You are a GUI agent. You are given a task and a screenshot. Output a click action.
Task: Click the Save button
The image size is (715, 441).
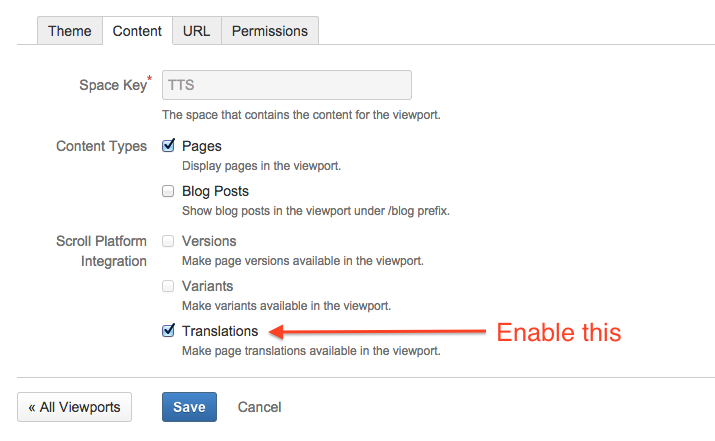pyautogui.click(x=189, y=407)
